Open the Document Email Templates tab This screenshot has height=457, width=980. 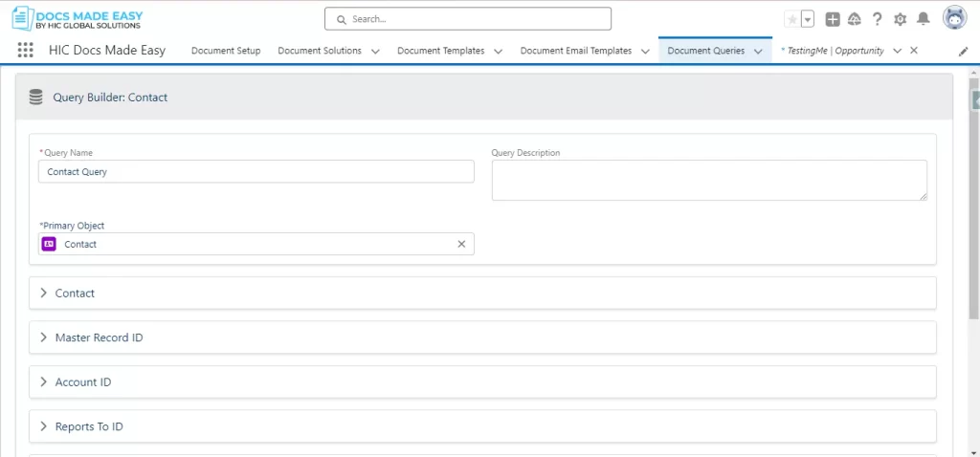tap(575, 51)
